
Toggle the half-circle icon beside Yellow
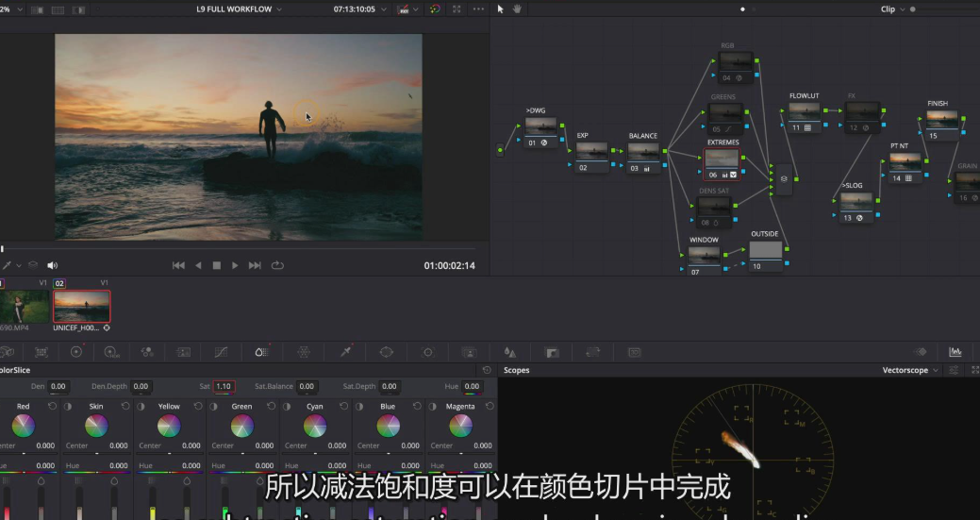[x=141, y=406]
